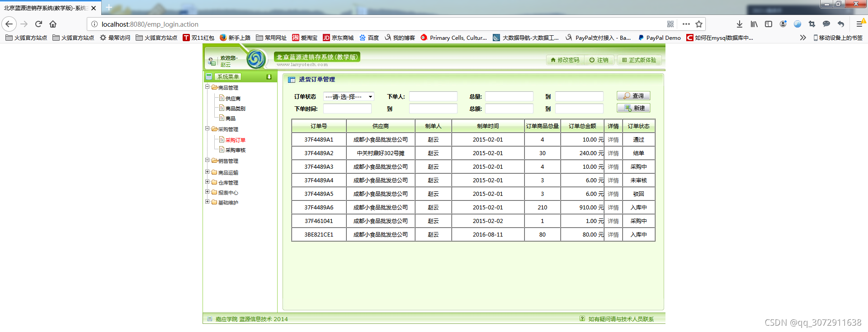This screenshot has width=868, height=332.
Task: Focus the 下单人 input field
Action: tap(433, 96)
